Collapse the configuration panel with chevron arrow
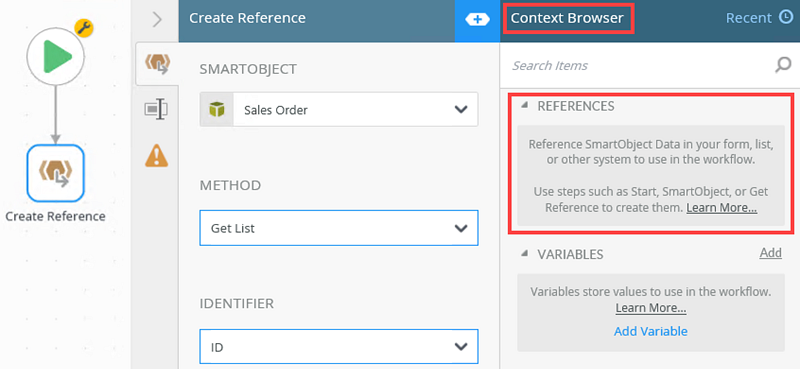Viewport: 800px width, 369px height. 157,19
